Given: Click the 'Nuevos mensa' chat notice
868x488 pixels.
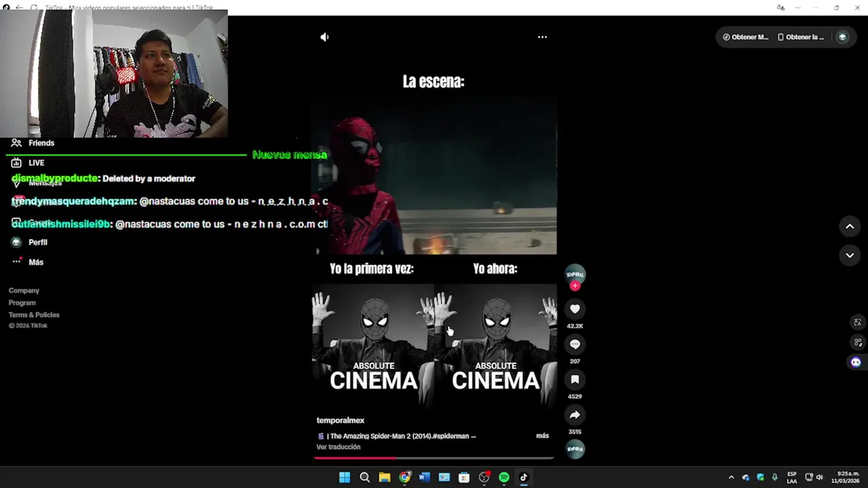Looking at the screenshot, I should pyautogui.click(x=290, y=155).
